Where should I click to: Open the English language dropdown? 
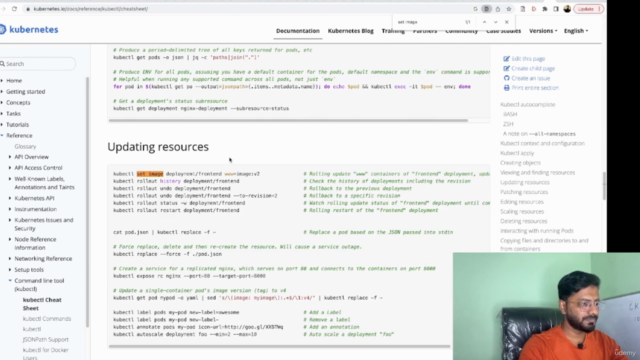pyautogui.click(x=576, y=31)
